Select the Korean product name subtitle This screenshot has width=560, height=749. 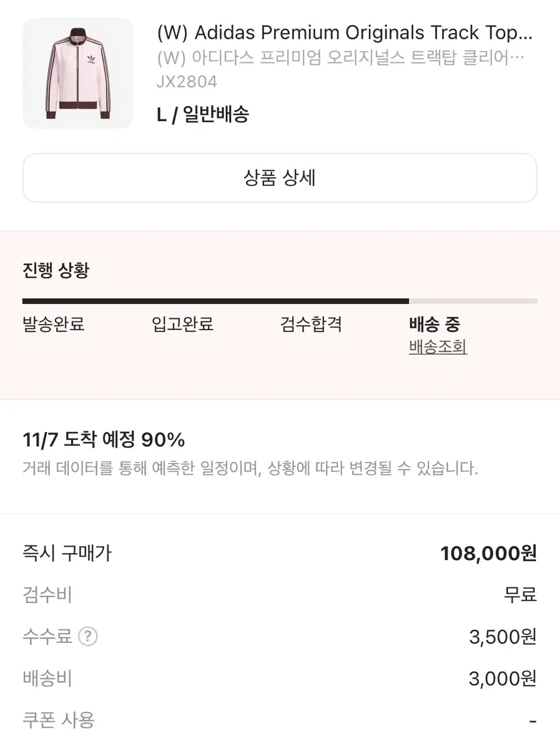coord(340,57)
